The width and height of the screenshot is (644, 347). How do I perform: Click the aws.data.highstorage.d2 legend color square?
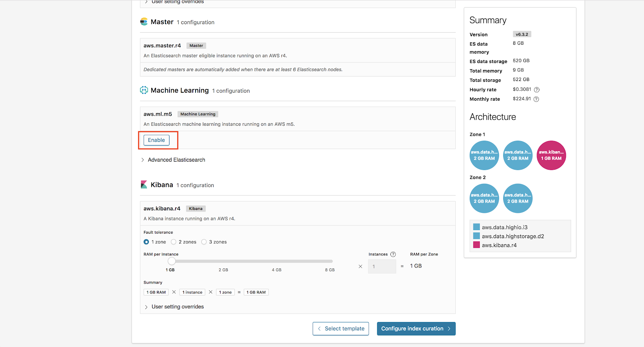[477, 236]
